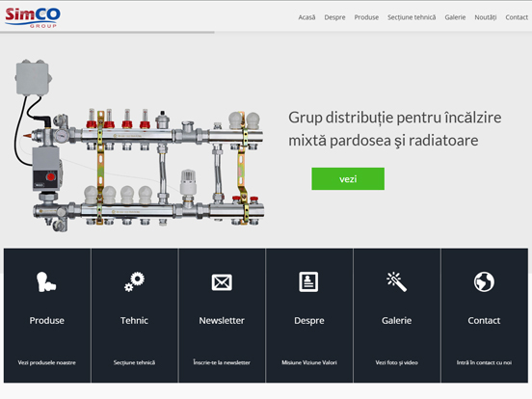The width and height of the screenshot is (532, 399).
Task: Click the Despre document icon
Action: [308, 281]
